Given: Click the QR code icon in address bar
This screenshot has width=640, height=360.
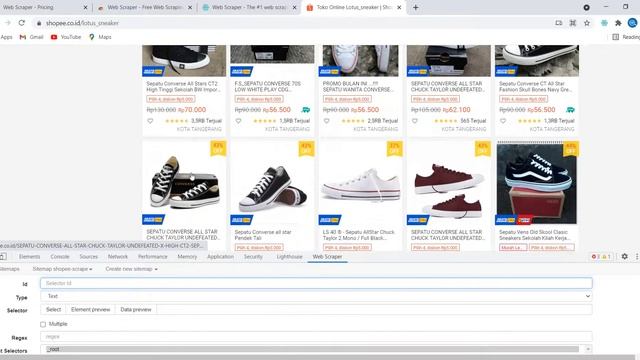Looking at the screenshot, I should (x=573, y=23).
